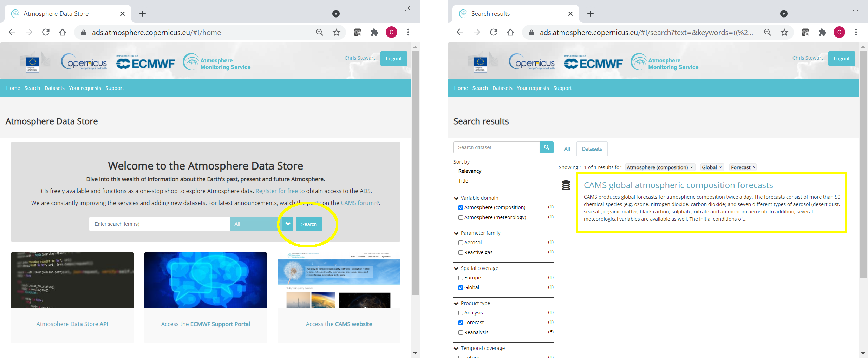
Task: Click the bookmark star in the left browser window
Action: pos(337,33)
